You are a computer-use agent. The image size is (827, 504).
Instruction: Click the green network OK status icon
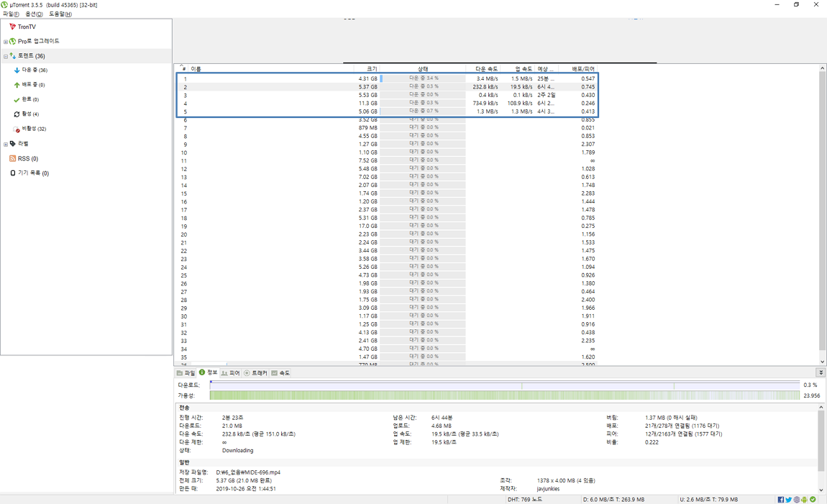[x=813, y=499]
